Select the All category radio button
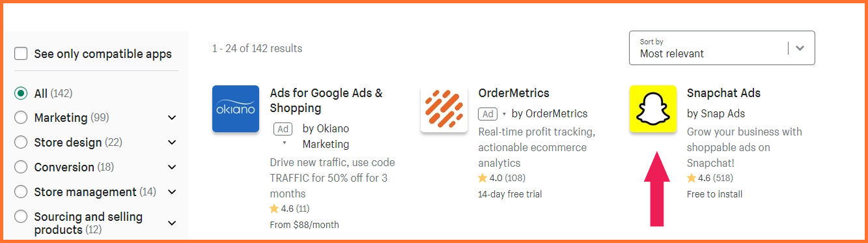The image size is (868, 243). 21,93
